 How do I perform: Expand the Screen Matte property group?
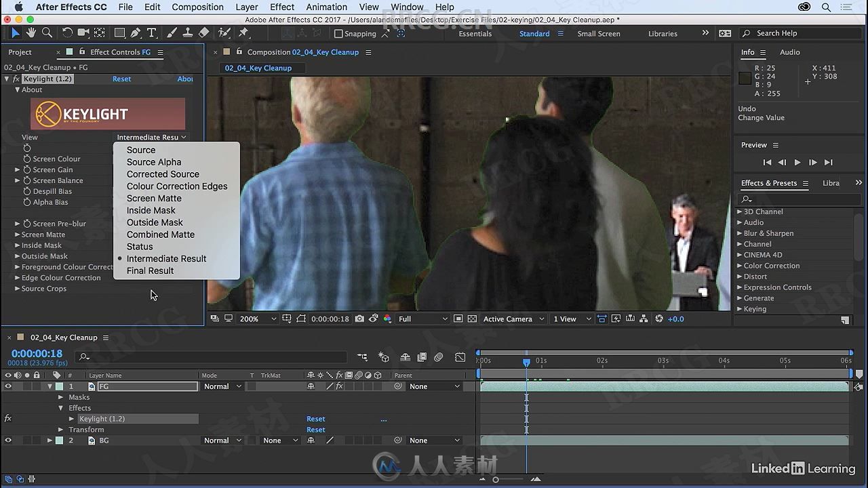tap(18, 235)
